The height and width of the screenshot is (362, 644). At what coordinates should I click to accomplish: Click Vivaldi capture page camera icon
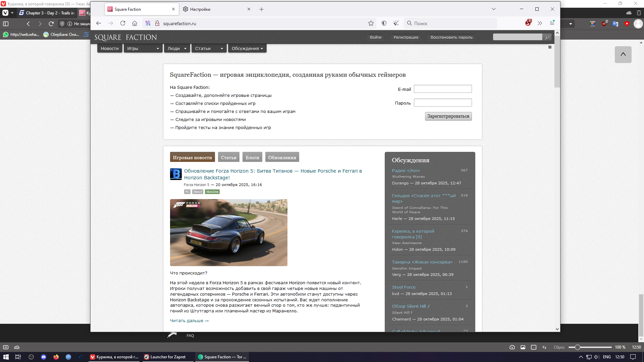point(512,347)
